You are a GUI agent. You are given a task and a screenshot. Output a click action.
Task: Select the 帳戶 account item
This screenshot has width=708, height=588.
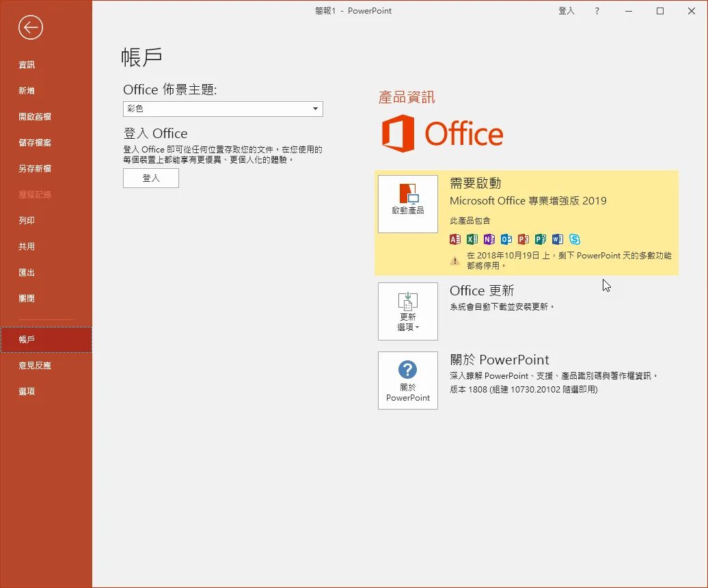[46, 340]
